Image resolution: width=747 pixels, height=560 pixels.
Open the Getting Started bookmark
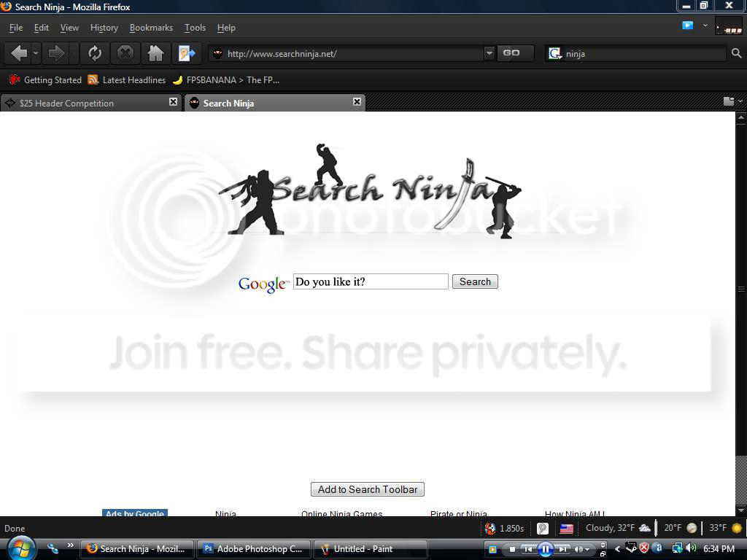pos(46,80)
